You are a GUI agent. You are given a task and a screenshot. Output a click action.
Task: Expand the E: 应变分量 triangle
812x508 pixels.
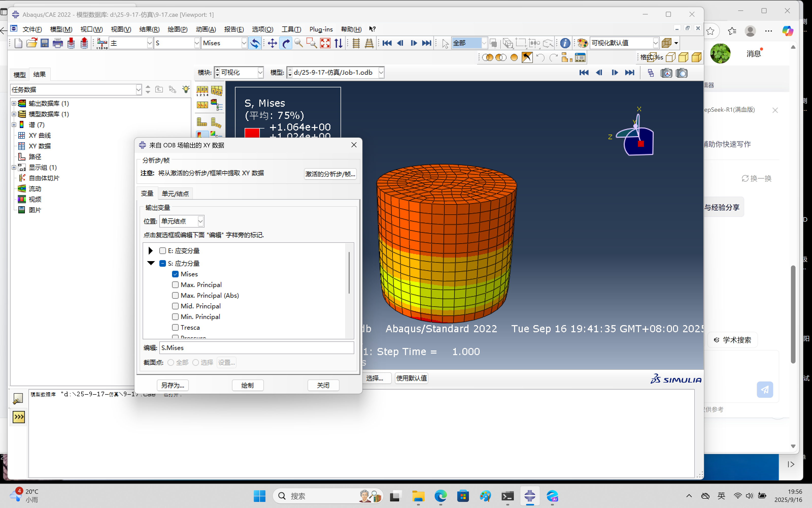pyautogui.click(x=151, y=251)
